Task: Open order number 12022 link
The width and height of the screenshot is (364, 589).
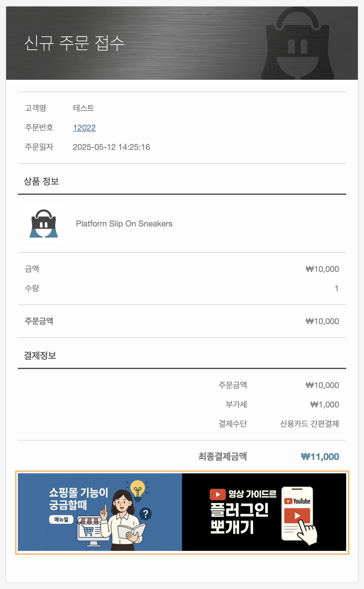Action: pos(84,128)
